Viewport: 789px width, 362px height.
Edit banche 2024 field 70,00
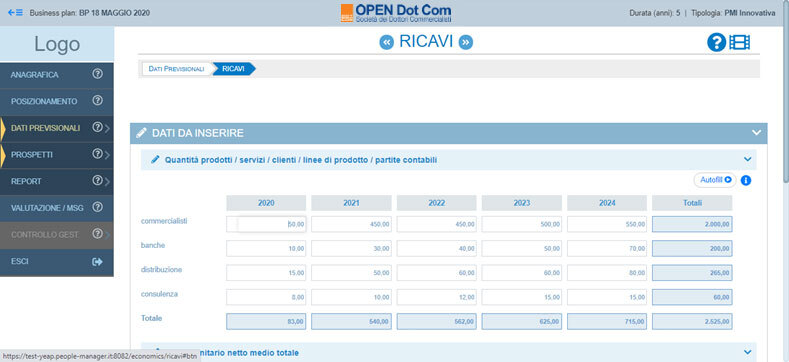click(607, 248)
